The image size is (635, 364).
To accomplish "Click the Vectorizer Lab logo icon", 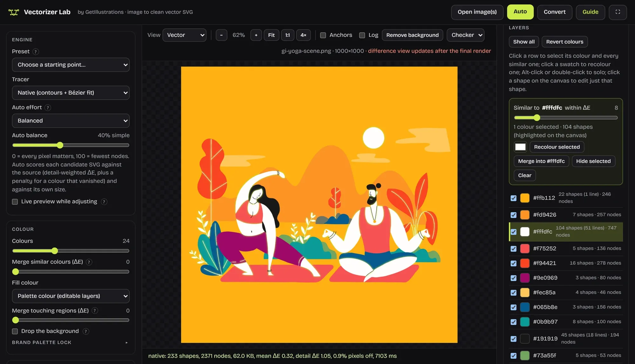I will point(14,12).
